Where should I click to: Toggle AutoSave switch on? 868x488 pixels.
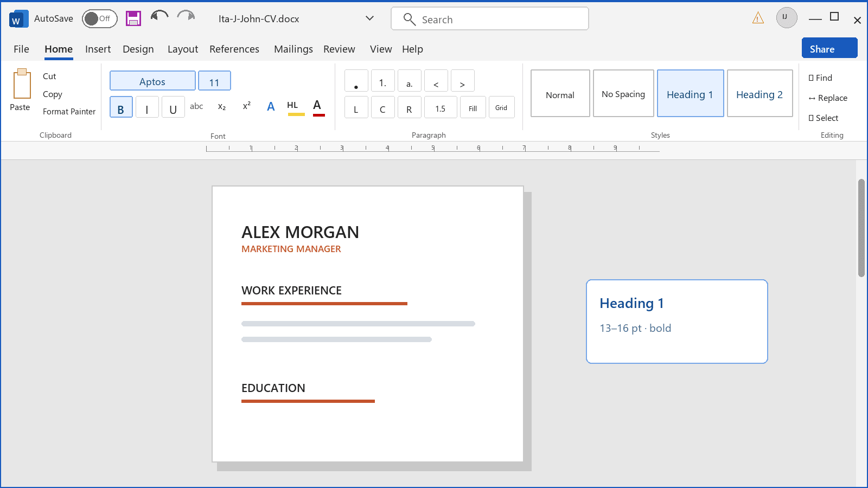point(100,18)
